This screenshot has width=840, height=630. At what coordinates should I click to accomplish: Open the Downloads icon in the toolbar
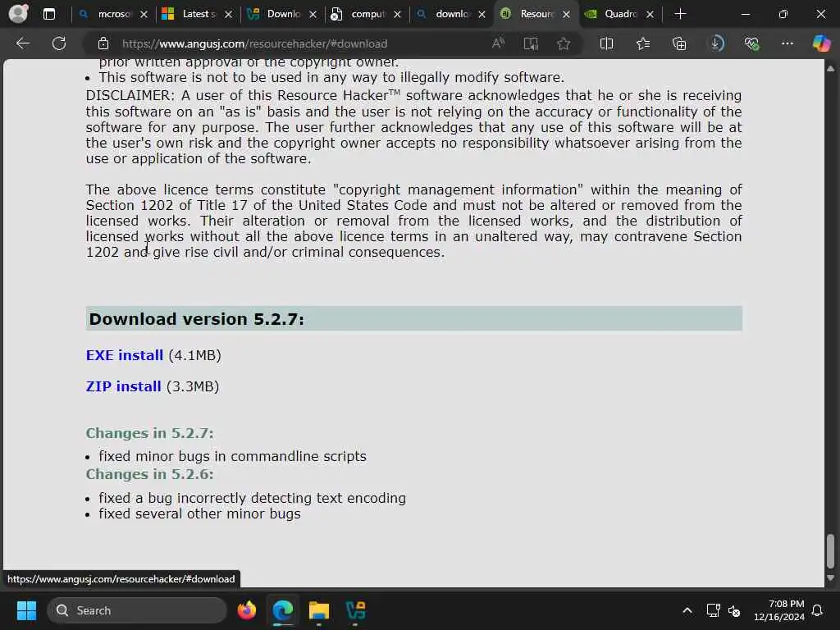[x=717, y=43]
